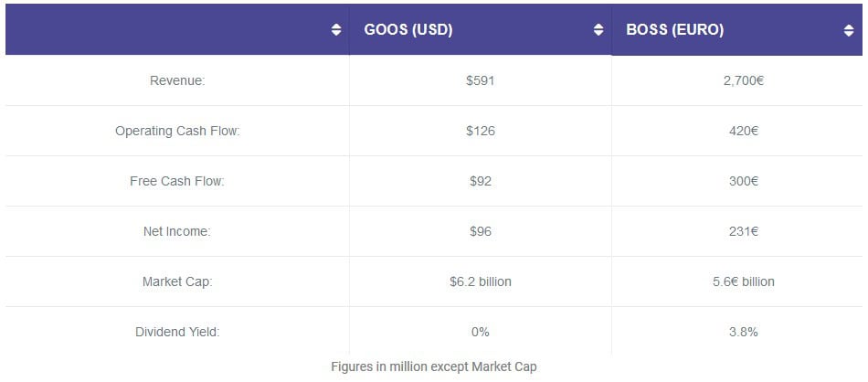Image resolution: width=868 pixels, height=382 pixels.
Task: Click the Dividend Yield row label
Action: click(177, 332)
